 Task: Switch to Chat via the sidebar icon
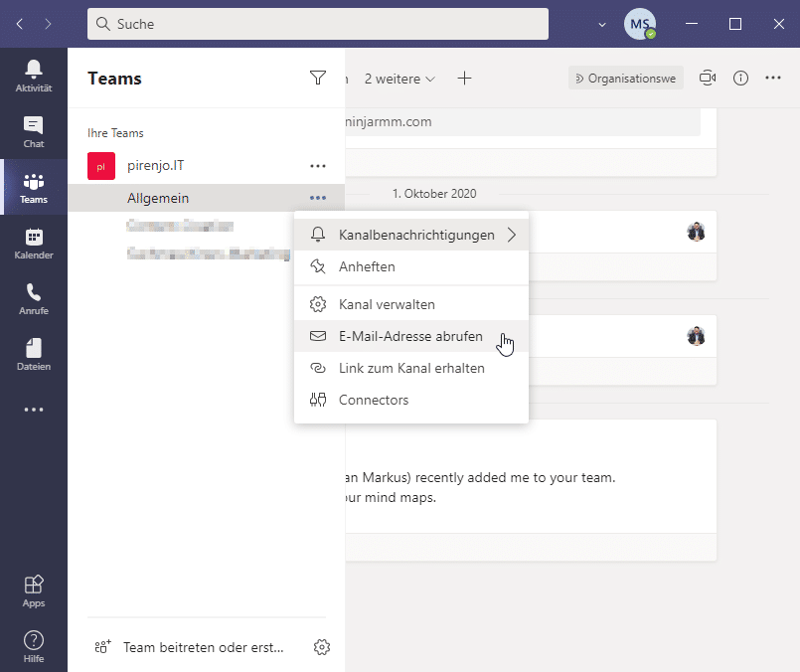click(x=34, y=130)
